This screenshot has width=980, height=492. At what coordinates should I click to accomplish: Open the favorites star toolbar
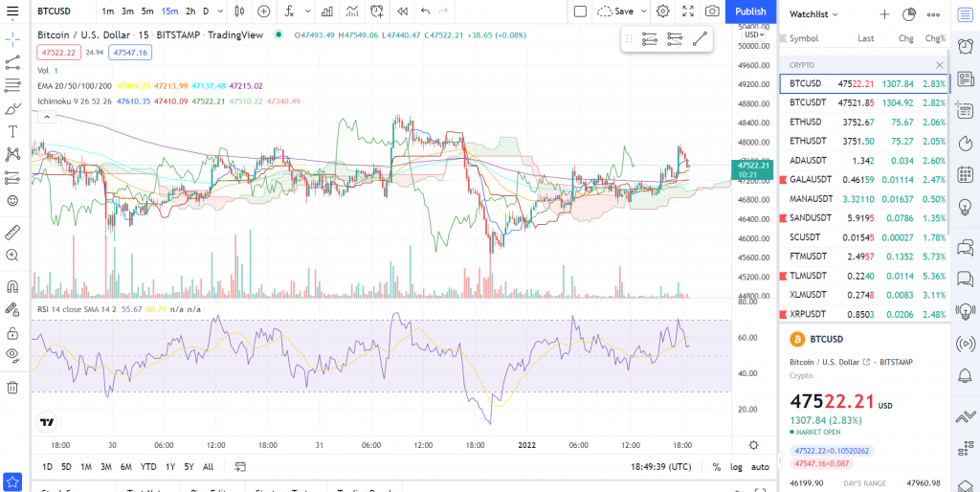click(x=12, y=482)
